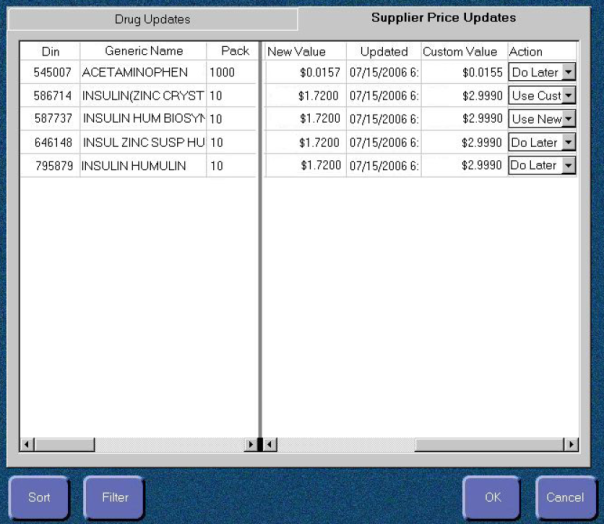604x524 pixels.
Task: Open the 'Use New' action dropdown
Action: [x=569, y=119]
